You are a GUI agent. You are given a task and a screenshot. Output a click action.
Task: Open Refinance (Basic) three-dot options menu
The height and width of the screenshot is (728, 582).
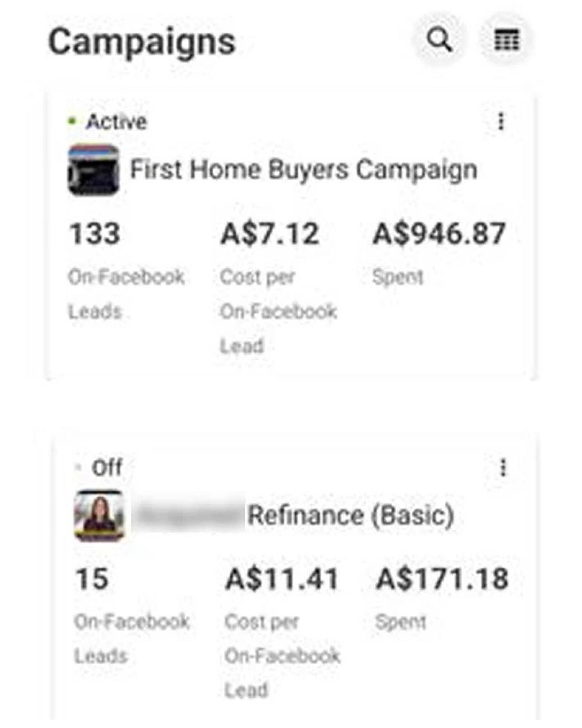coord(503,467)
